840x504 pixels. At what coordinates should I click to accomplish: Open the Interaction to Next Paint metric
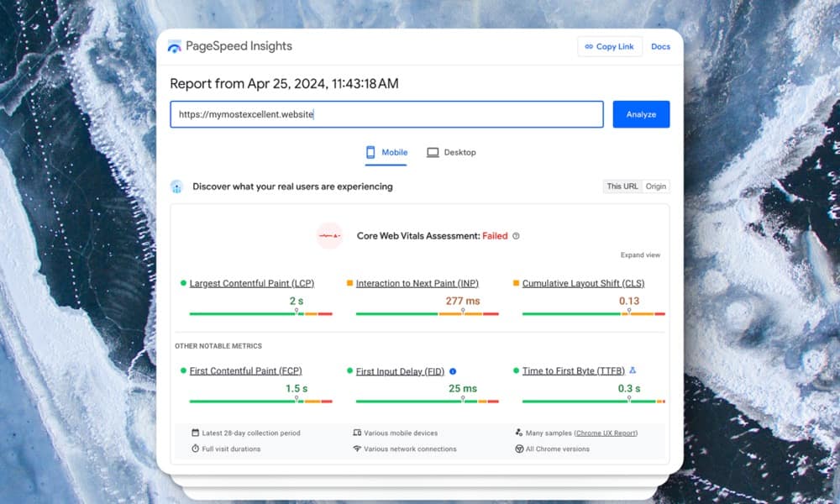pos(418,284)
